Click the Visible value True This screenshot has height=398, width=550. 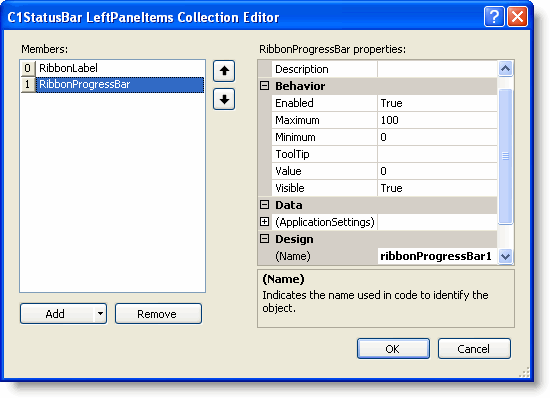pos(437,188)
